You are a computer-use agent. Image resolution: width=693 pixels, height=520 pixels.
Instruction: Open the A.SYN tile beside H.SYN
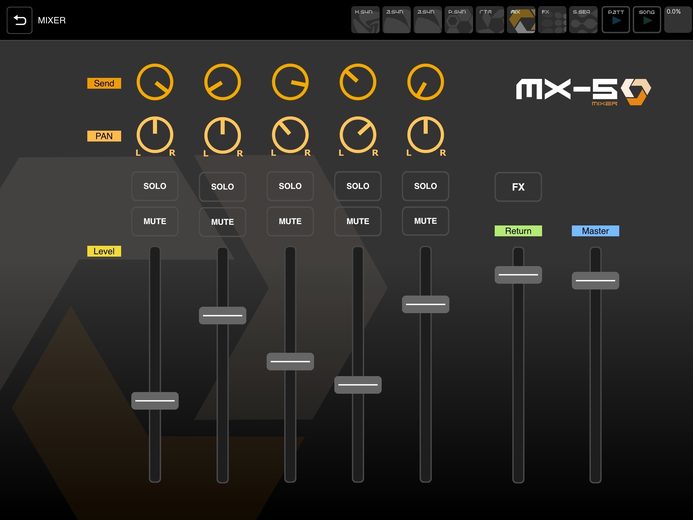click(396, 20)
